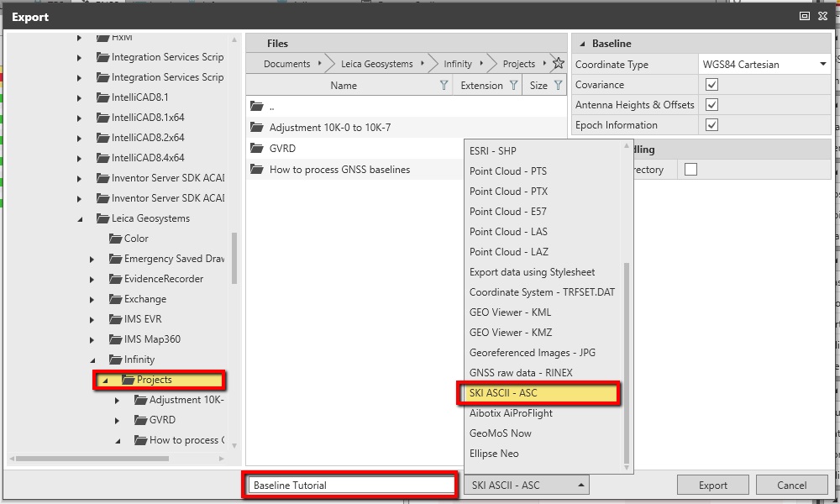Expand the IMS Map360 tree node
The image size is (840, 504).
pyautogui.click(x=92, y=340)
